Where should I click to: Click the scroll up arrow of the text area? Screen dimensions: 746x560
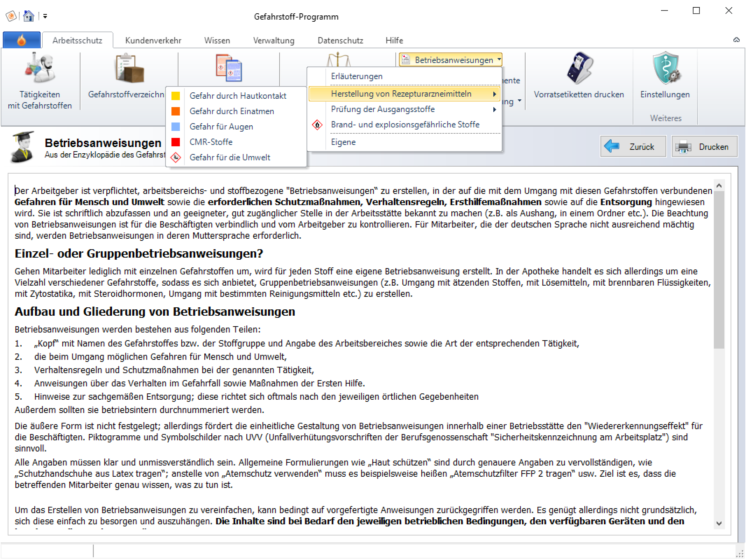click(x=719, y=186)
